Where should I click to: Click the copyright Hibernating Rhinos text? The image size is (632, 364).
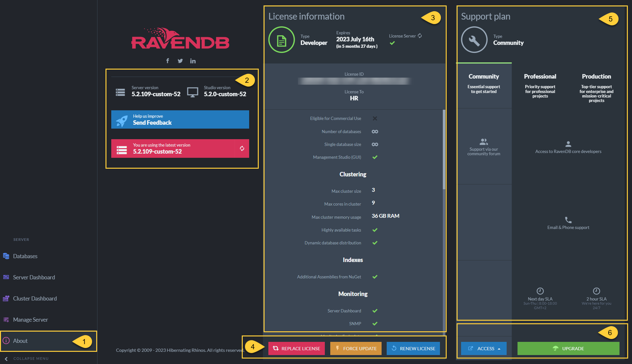coord(180,350)
